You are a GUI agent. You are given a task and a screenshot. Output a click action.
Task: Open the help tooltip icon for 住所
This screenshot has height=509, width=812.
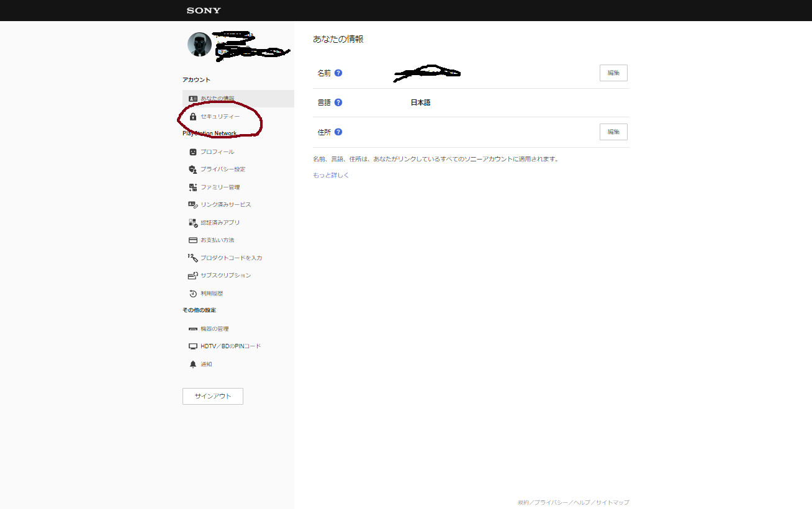338,132
